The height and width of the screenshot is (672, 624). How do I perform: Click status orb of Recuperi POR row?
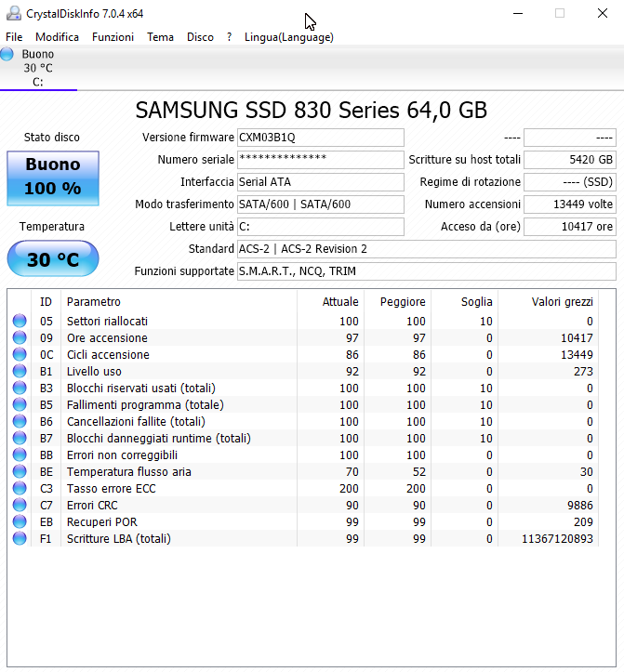coord(20,521)
